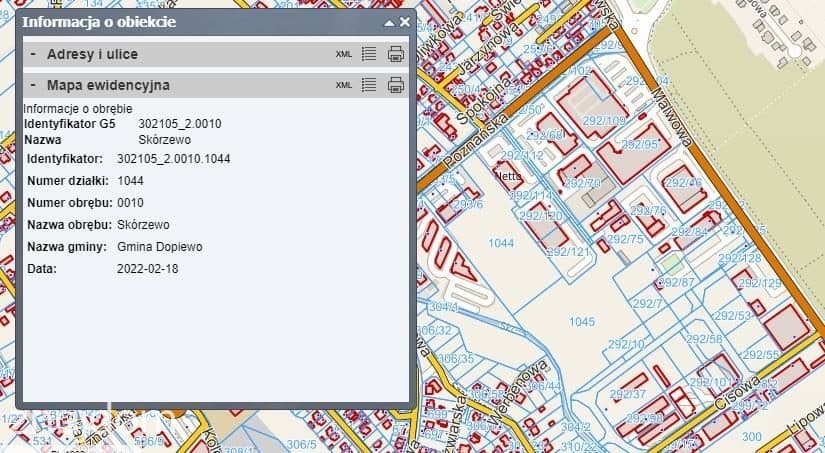Click parcel 292/95 on the map
This screenshot has width=825, height=453.
pos(640,144)
